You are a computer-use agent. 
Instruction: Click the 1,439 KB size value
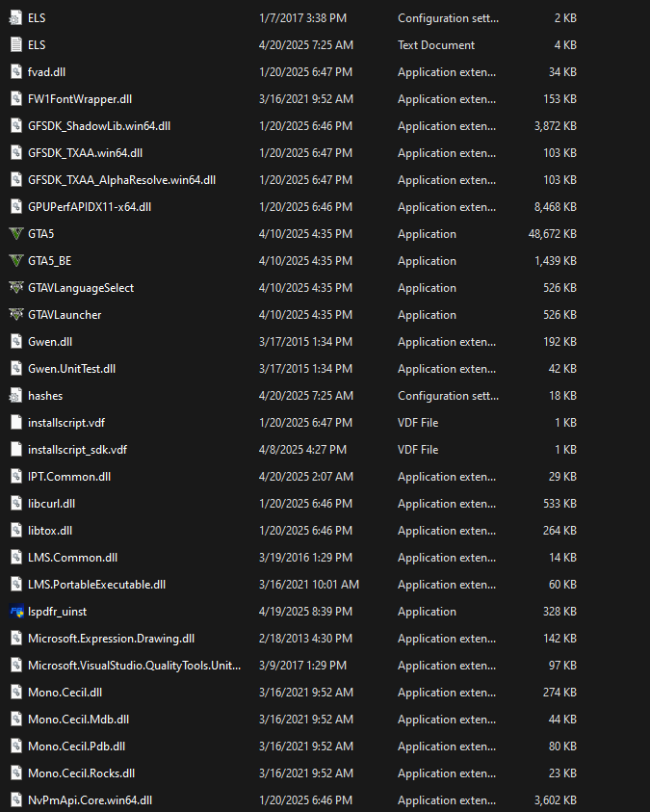(x=556, y=261)
